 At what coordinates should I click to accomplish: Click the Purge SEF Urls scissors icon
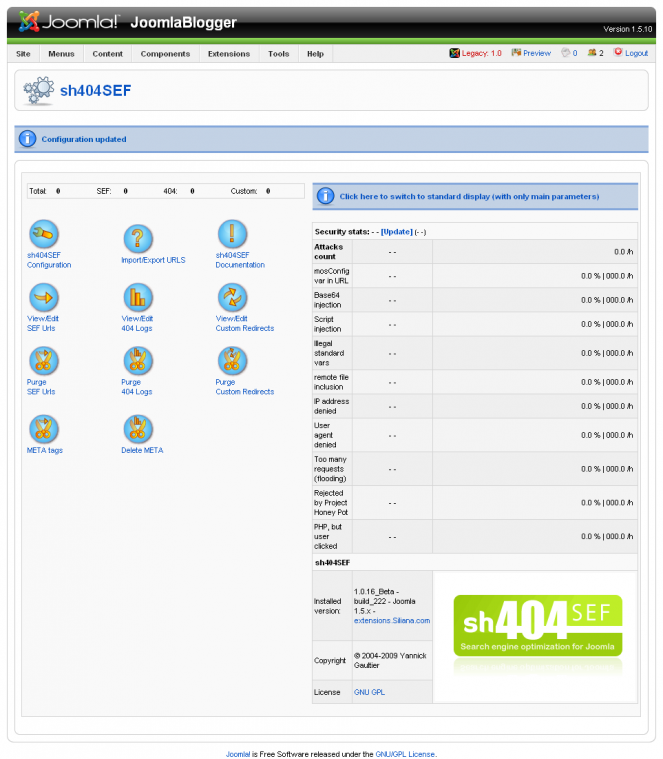(44, 361)
